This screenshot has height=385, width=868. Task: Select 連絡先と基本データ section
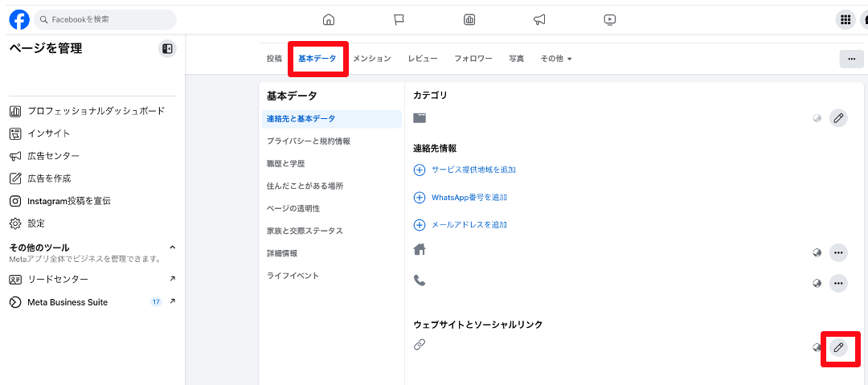[x=332, y=118]
